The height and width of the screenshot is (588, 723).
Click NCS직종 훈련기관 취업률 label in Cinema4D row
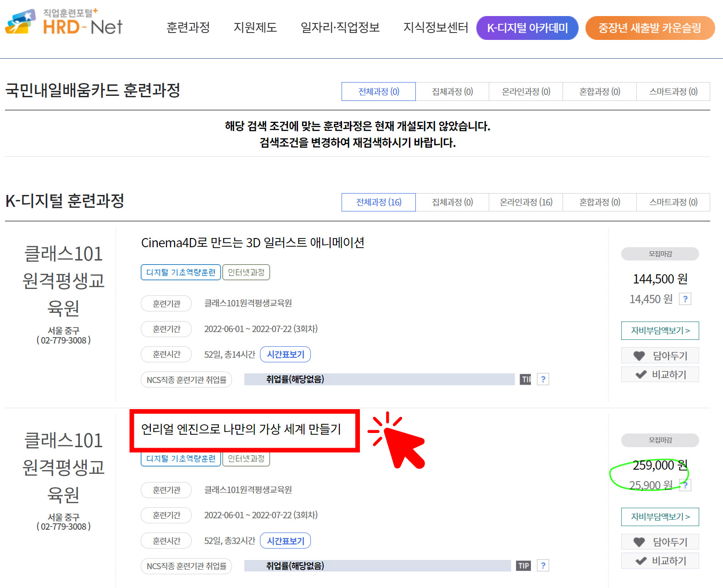pyautogui.click(x=186, y=380)
